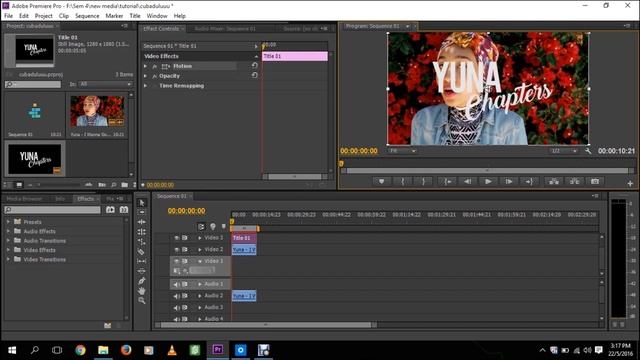Select Title 01 clip in timeline

(244, 238)
